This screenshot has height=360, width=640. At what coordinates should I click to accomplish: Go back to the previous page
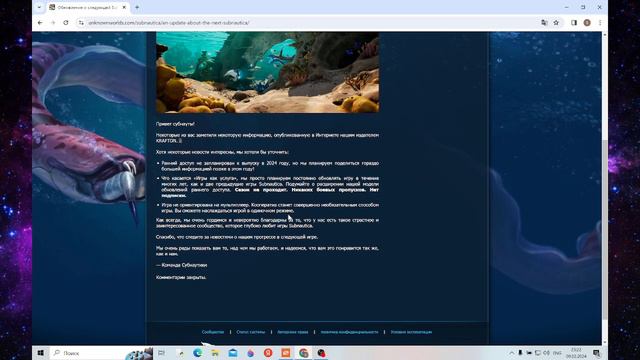40,23
